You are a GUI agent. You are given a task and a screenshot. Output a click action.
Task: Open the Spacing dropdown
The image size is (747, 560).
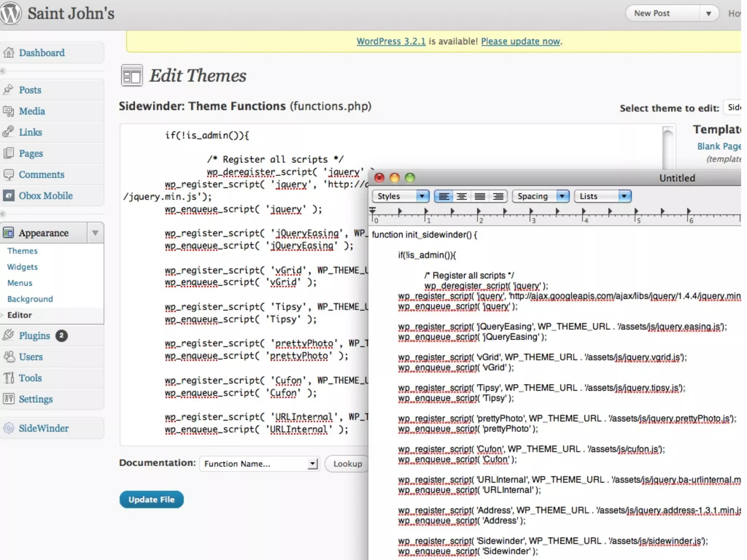[x=540, y=197]
